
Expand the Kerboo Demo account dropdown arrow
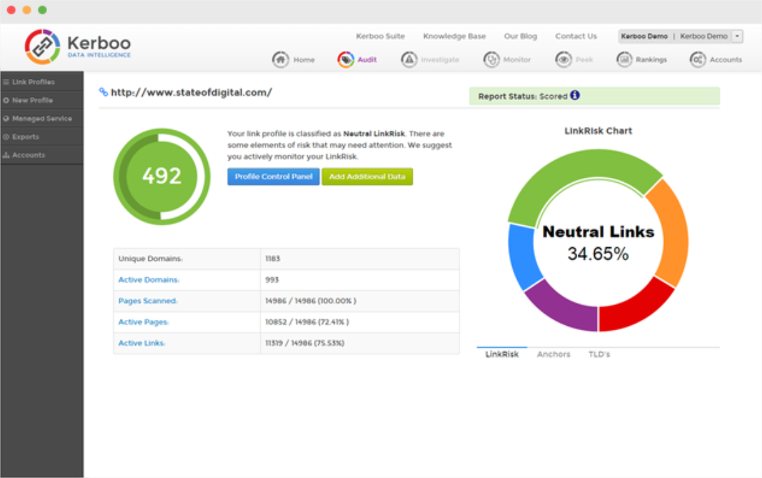click(737, 36)
